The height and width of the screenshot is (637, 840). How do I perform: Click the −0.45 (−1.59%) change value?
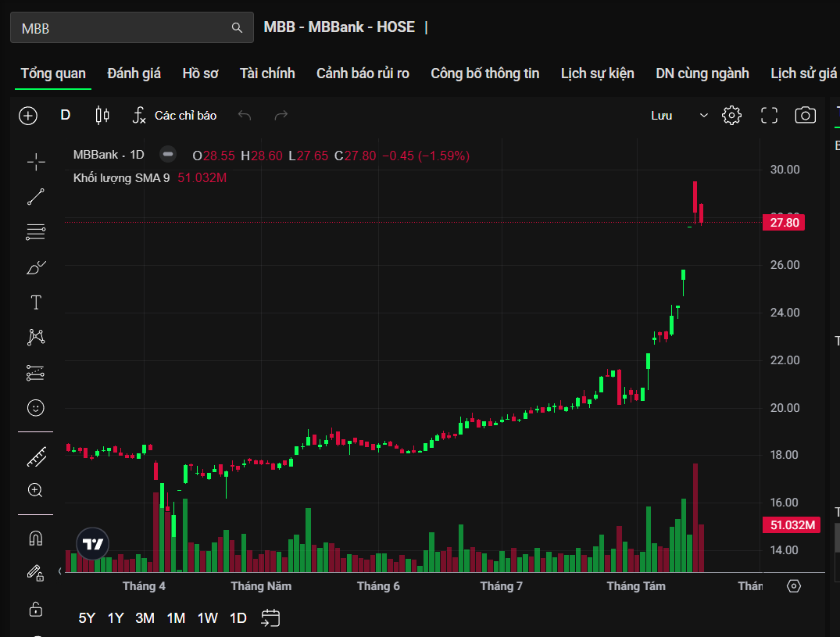click(426, 156)
